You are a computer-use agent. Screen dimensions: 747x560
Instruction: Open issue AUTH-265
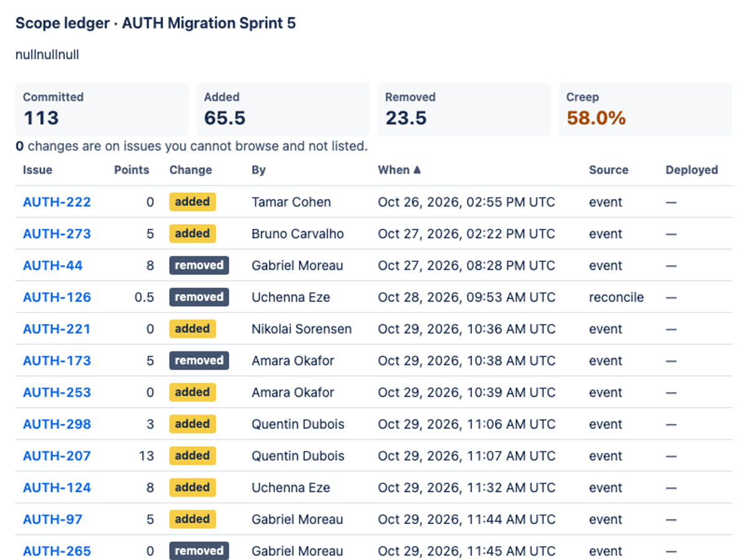[57, 551]
